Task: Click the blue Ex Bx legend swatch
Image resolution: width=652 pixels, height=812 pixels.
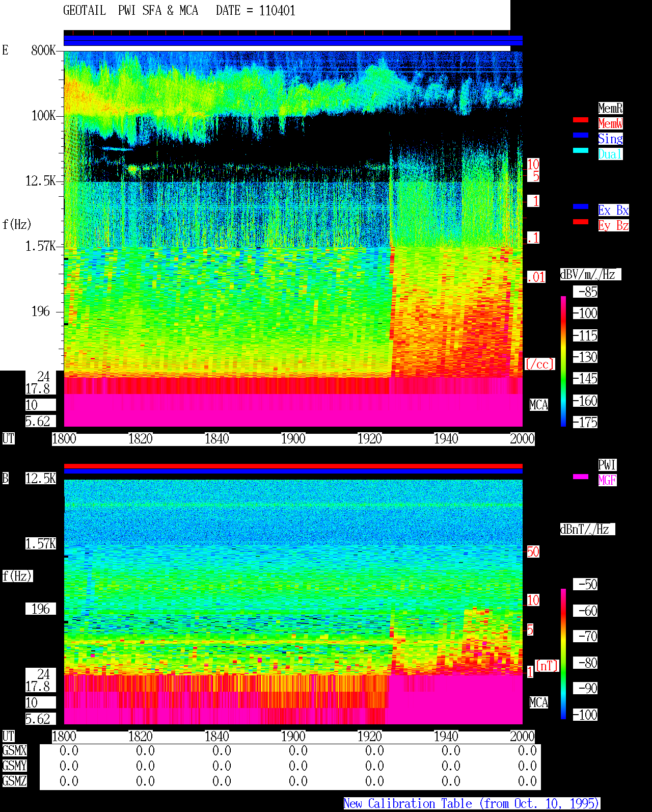Action: pyautogui.click(x=581, y=206)
